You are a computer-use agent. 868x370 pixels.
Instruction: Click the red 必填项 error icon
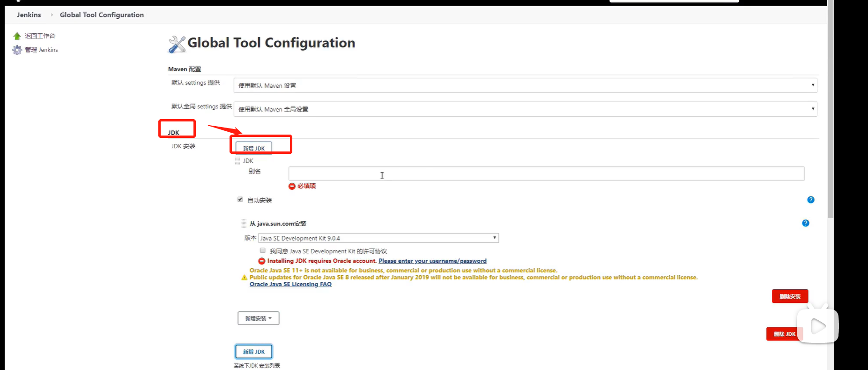(x=292, y=186)
